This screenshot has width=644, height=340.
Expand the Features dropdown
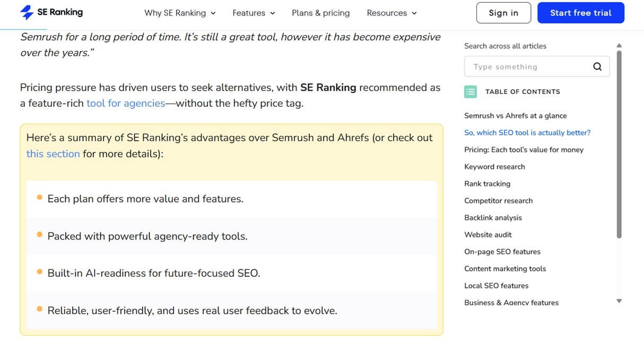249,12
